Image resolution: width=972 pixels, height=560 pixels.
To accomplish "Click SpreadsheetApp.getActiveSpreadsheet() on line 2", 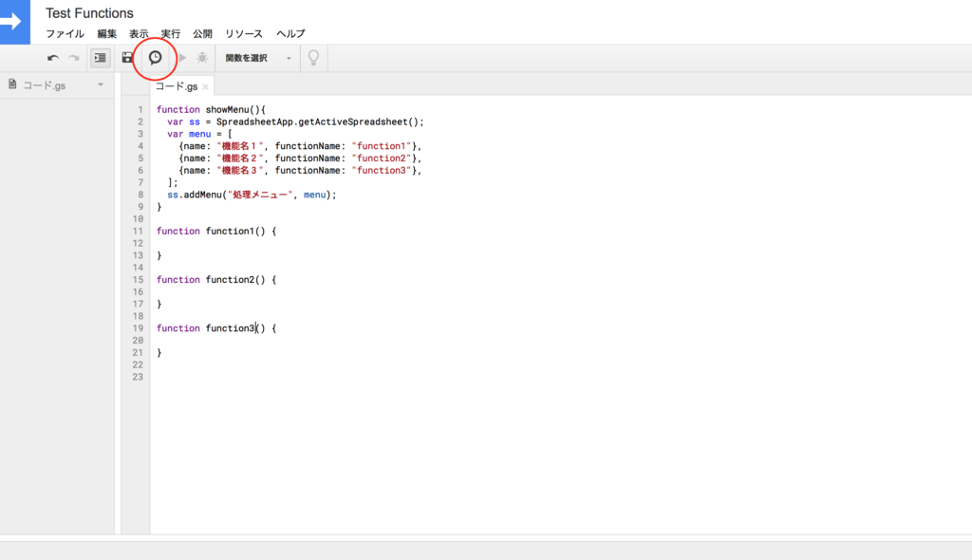I will tap(317, 122).
